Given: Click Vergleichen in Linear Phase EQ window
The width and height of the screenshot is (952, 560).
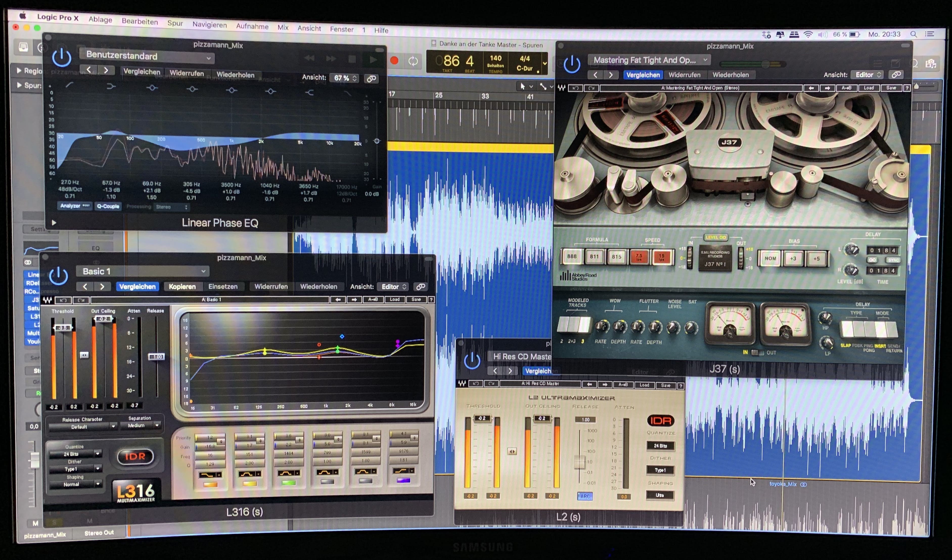Looking at the screenshot, I should pos(142,71).
